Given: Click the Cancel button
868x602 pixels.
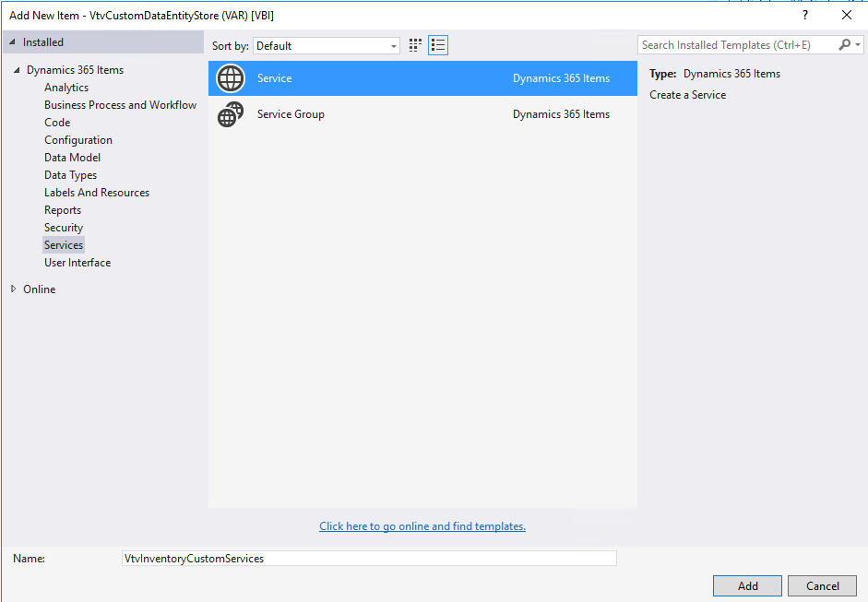Looking at the screenshot, I should (x=822, y=586).
